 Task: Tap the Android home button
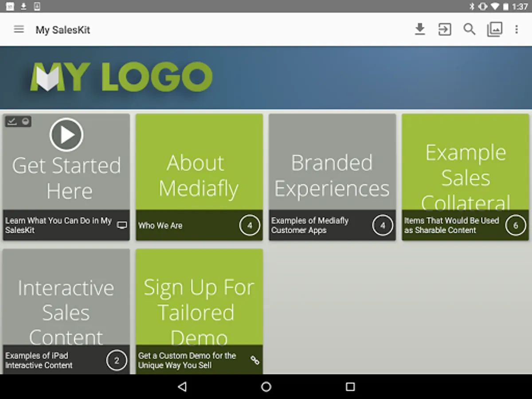pyautogui.click(x=266, y=387)
